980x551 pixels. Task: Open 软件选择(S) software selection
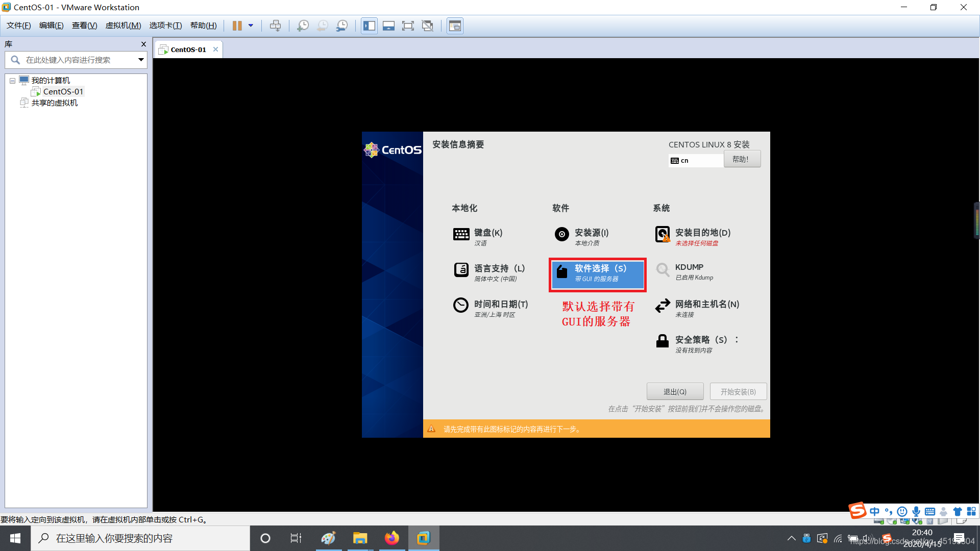[x=597, y=274]
